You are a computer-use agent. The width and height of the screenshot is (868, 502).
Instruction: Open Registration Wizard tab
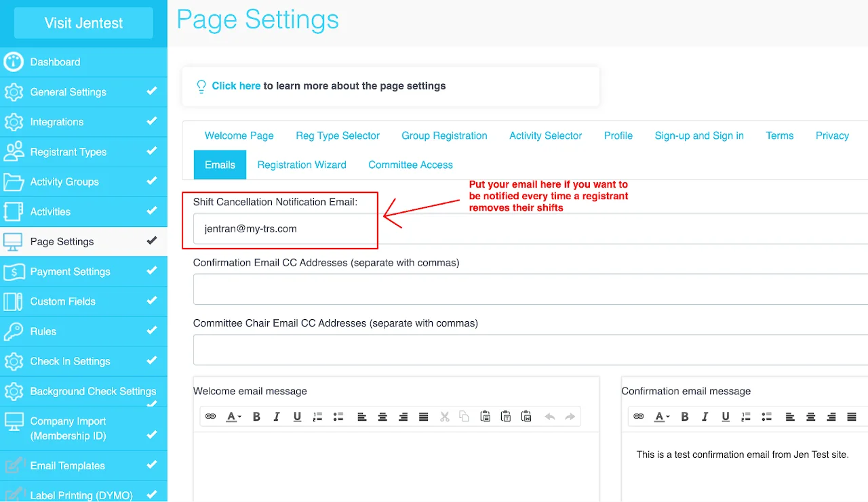click(x=302, y=165)
